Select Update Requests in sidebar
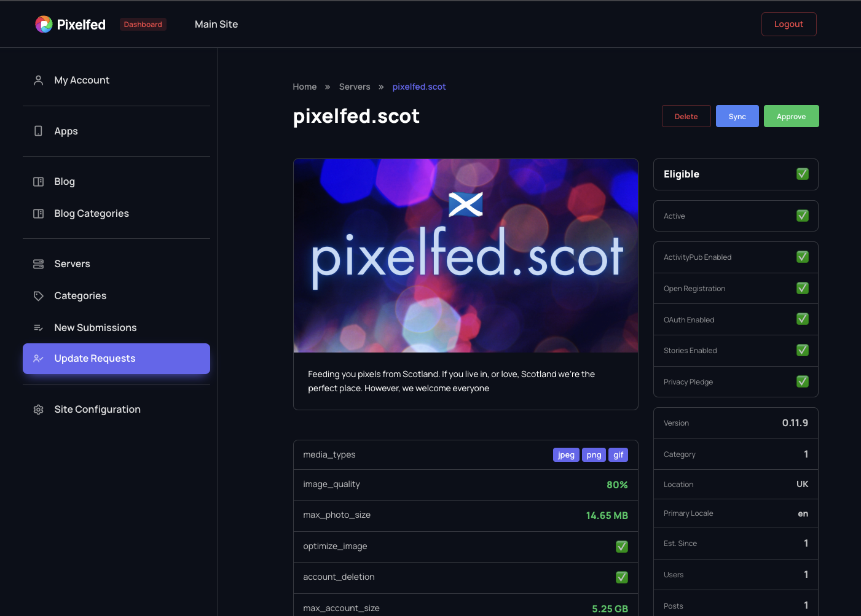Viewport: 861px width, 616px height. point(116,359)
